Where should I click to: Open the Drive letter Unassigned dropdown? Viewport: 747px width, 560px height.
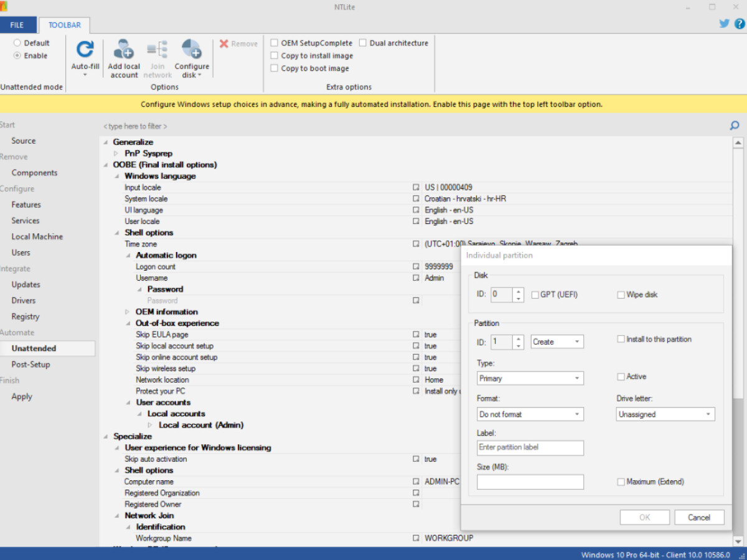(x=665, y=414)
